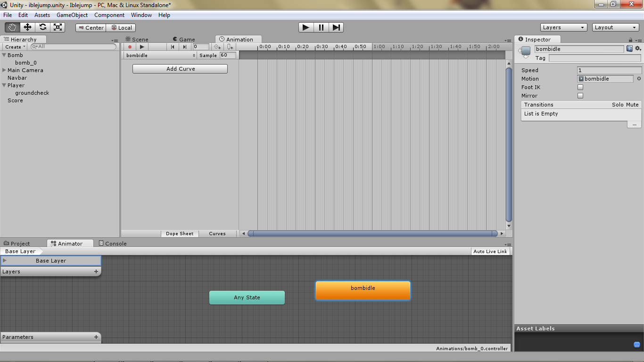Jump to next keyframe in Animation
The height and width of the screenshot is (362, 644).
tap(185, 47)
